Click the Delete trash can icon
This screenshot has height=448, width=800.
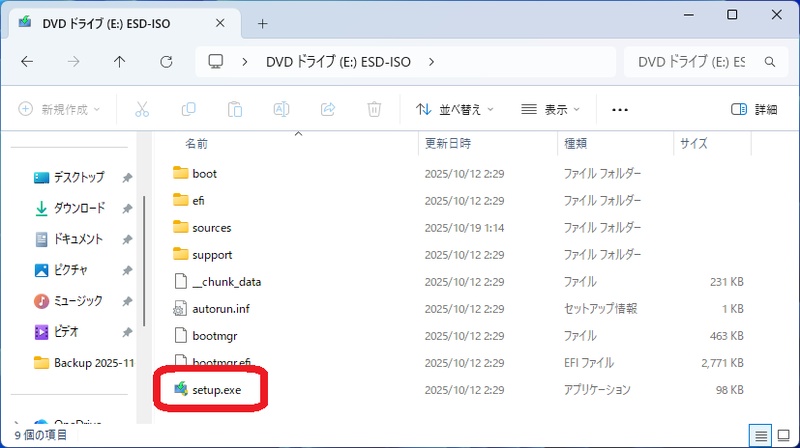click(374, 109)
